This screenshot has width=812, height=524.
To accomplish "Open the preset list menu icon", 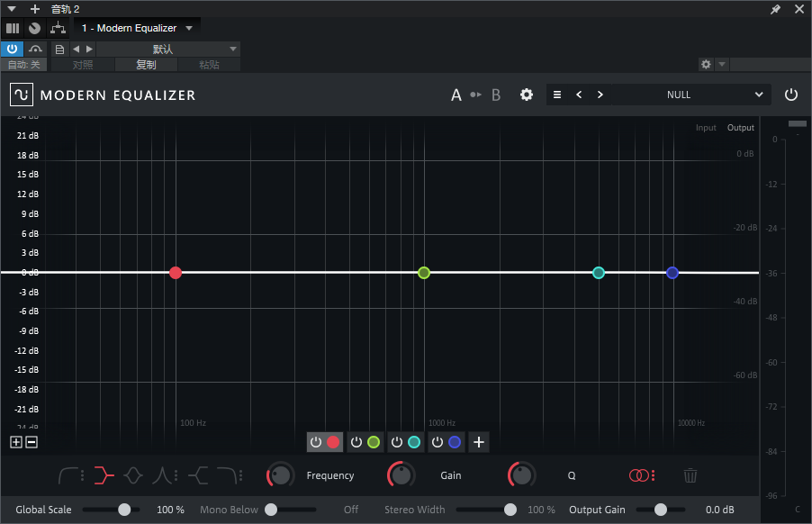I will coord(557,95).
